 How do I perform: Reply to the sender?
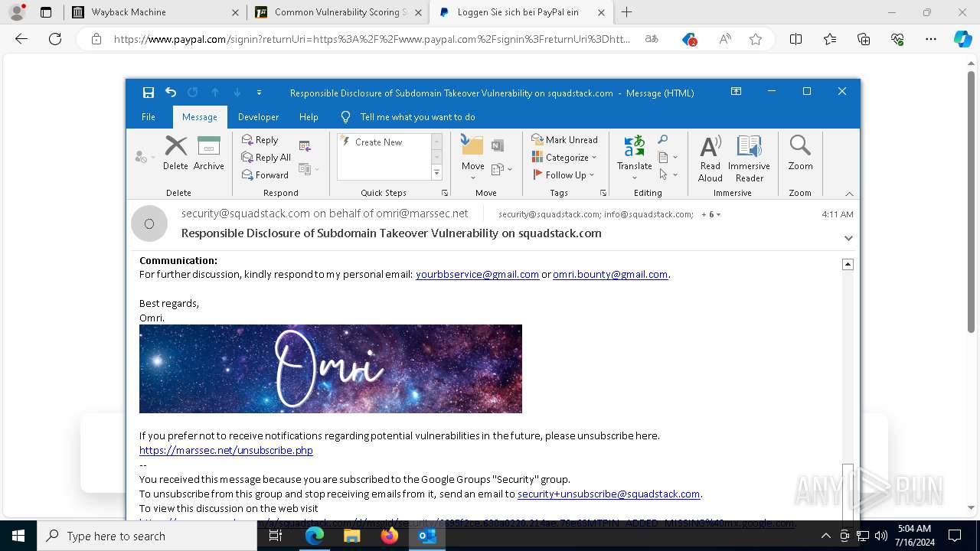pos(260,140)
